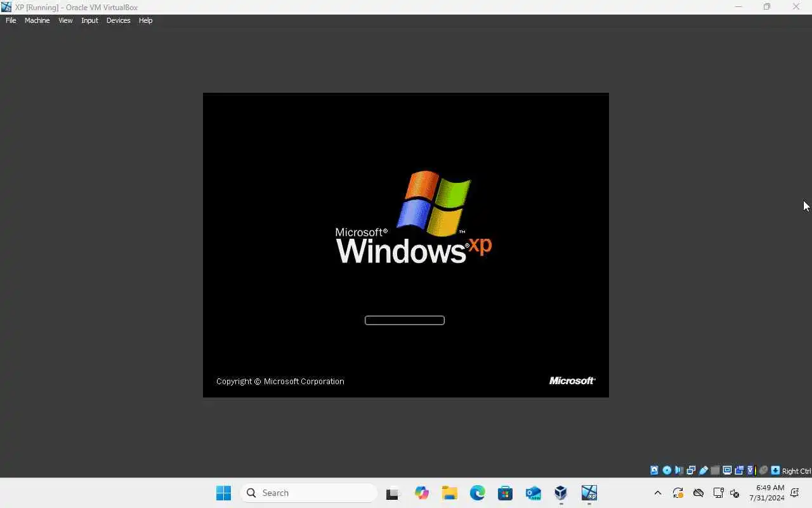The height and width of the screenshot is (508, 812).
Task: Click the virtualization features status icon
Action: pos(751,471)
